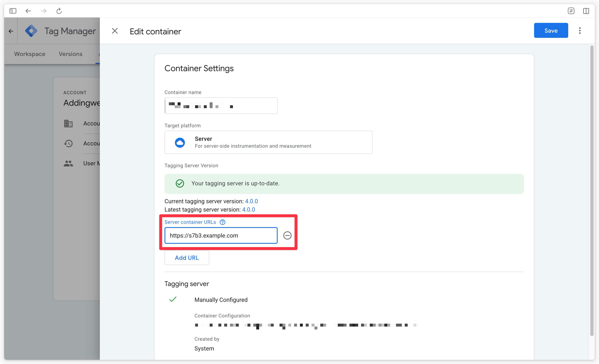Open the latest tagging server version link

249,209
